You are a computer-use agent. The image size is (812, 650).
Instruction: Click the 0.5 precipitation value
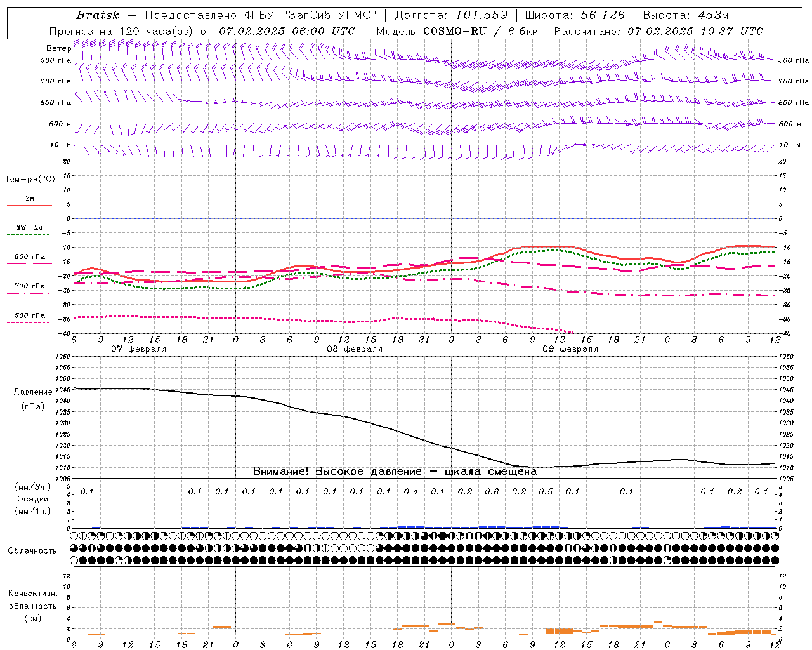546,491
